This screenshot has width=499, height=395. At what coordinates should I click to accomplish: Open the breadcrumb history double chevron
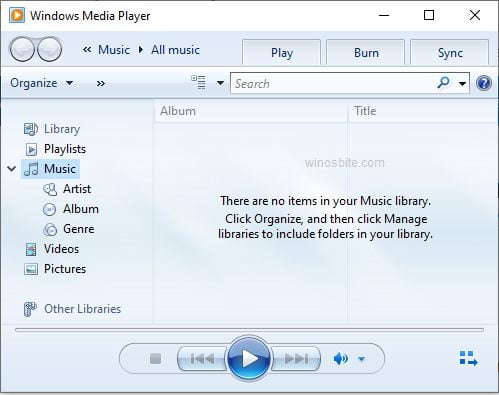pos(87,50)
